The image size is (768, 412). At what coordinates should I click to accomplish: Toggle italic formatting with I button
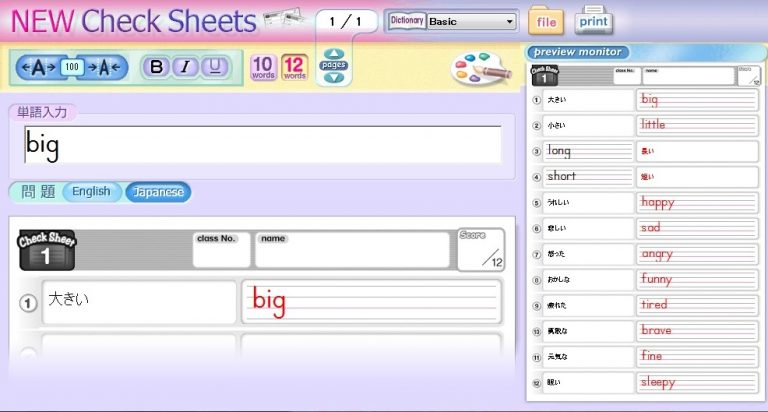(x=185, y=67)
